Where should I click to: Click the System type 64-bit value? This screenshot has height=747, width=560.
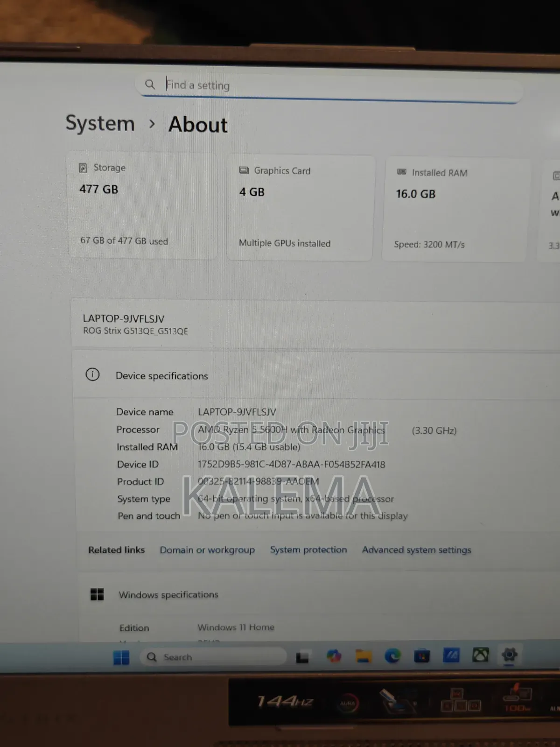coord(296,499)
